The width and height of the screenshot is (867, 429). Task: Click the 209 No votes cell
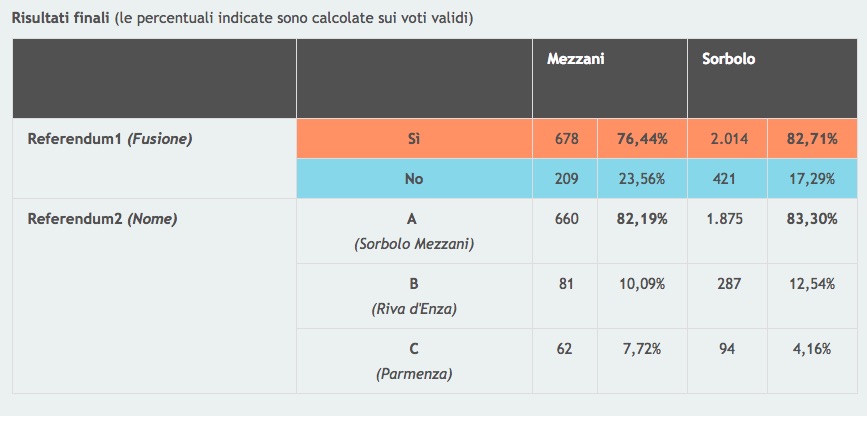pyautogui.click(x=566, y=179)
